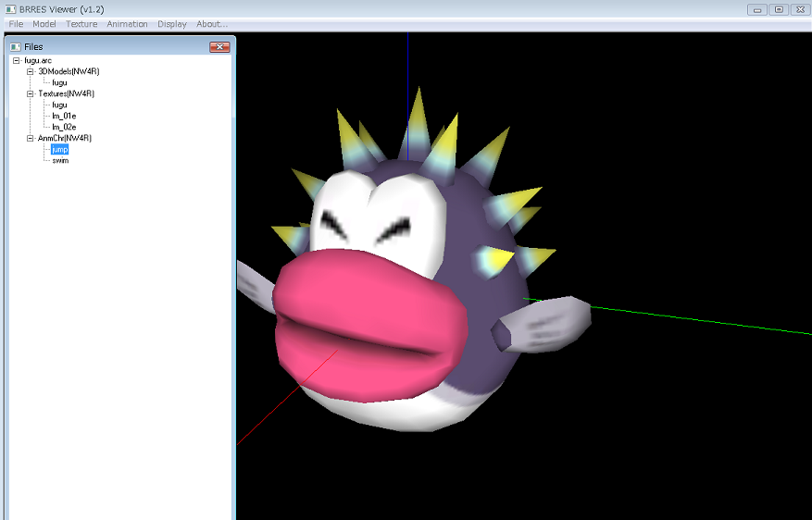Image resolution: width=812 pixels, height=520 pixels.
Task: Open the Animation menu
Action: click(127, 24)
